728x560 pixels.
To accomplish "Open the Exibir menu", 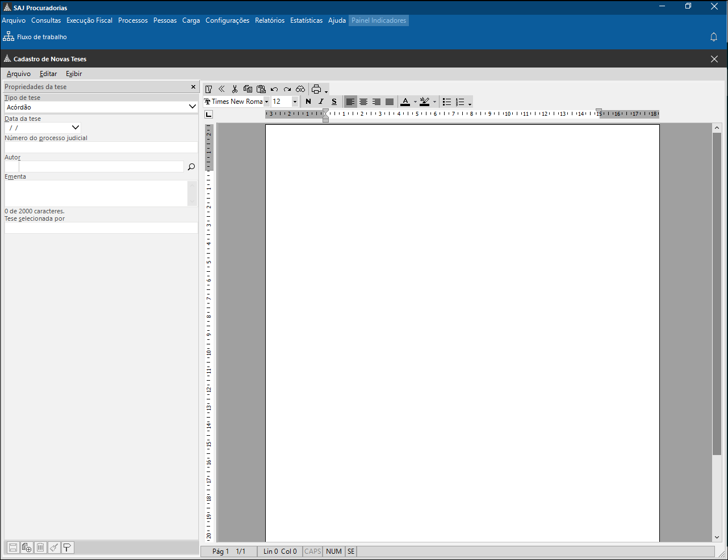I will [x=74, y=74].
